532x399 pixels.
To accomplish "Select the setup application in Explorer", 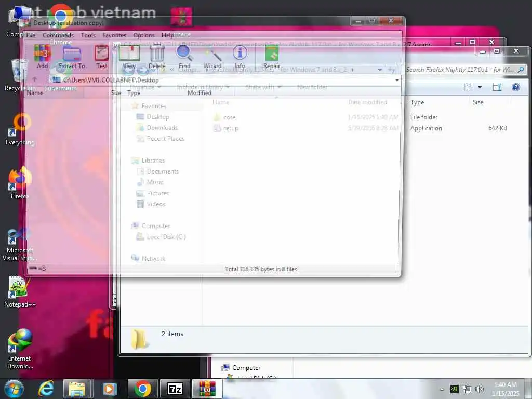I will [226, 128].
